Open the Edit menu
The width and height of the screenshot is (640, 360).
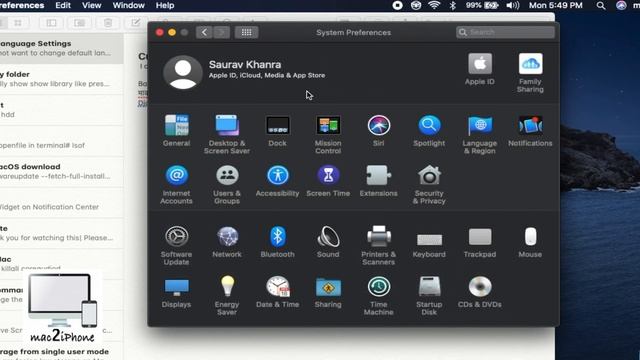click(x=63, y=5)
